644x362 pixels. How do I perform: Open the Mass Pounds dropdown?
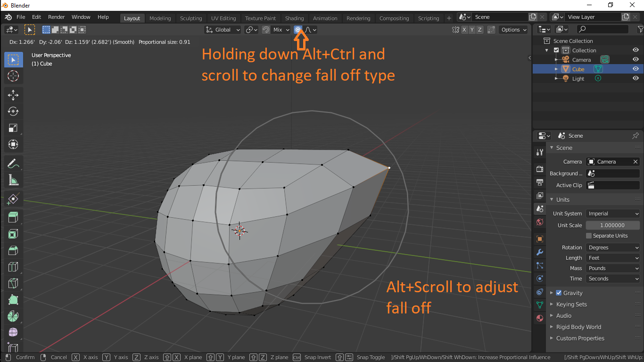click(x=613, y=268)
